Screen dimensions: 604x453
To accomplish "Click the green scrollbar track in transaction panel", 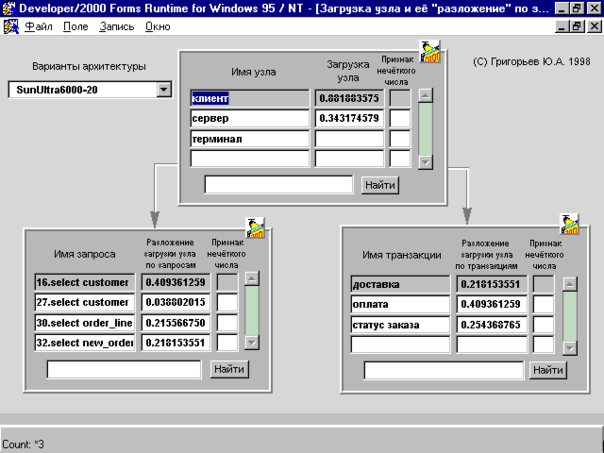I will click(569, 316).
